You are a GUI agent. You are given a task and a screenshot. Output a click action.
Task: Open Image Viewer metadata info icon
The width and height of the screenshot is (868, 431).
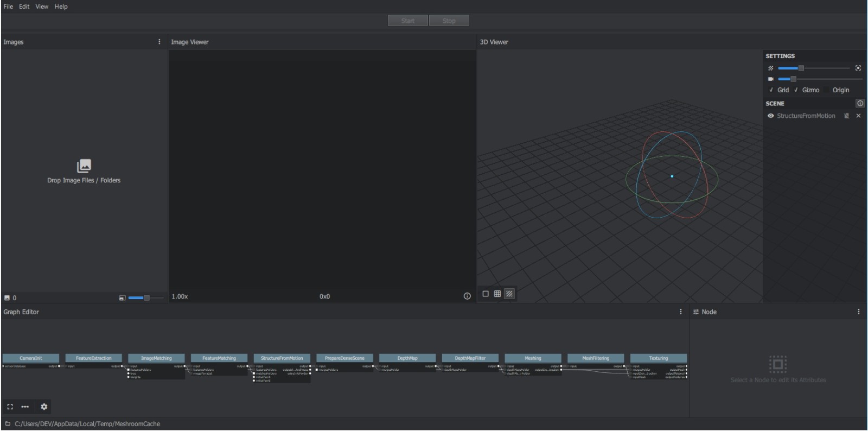[x=467, y=296]
